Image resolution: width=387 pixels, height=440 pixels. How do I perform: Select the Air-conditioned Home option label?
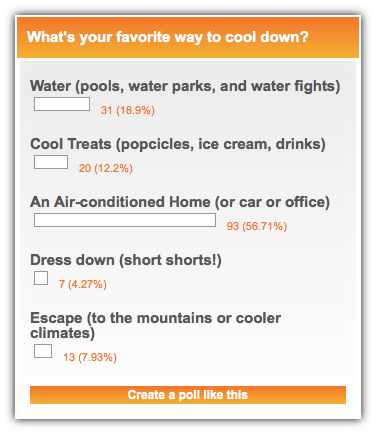pos(180,202)
